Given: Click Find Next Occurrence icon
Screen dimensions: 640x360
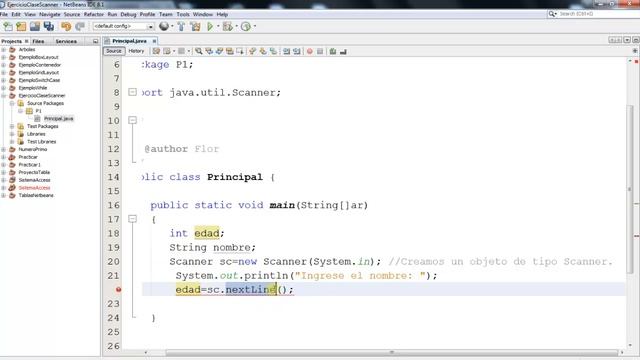Looking at the screenshot, I should (219, 51).
